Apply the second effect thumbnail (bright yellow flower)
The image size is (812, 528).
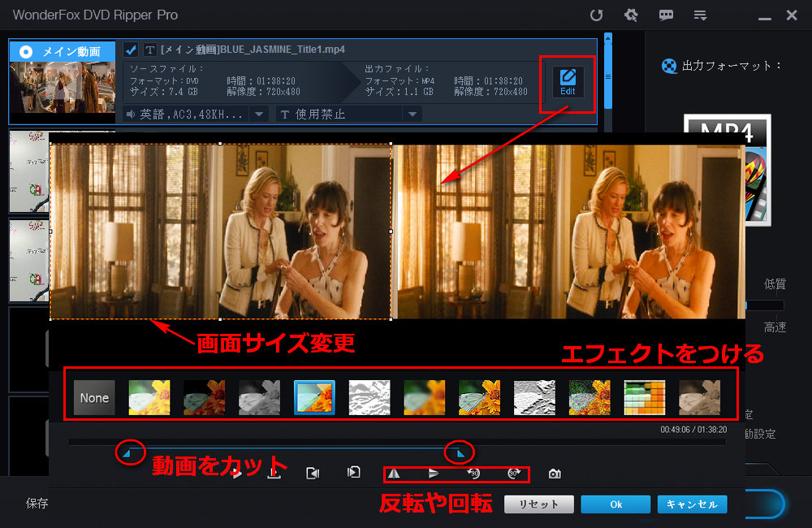coord(149,397)
